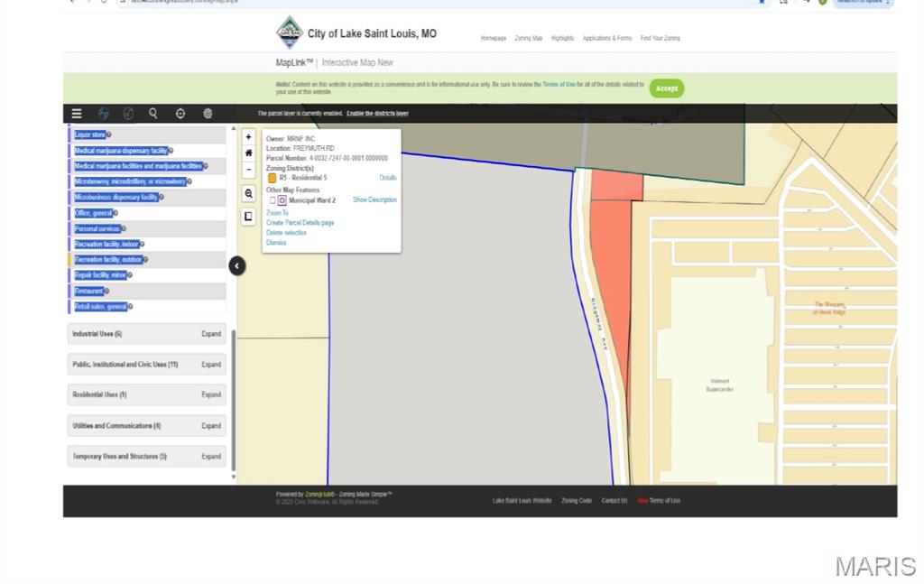This screenshot has height=584, width=924.
Task: Toggle the Municipal Ward 2 checkbox
Action: click(273, 200)
